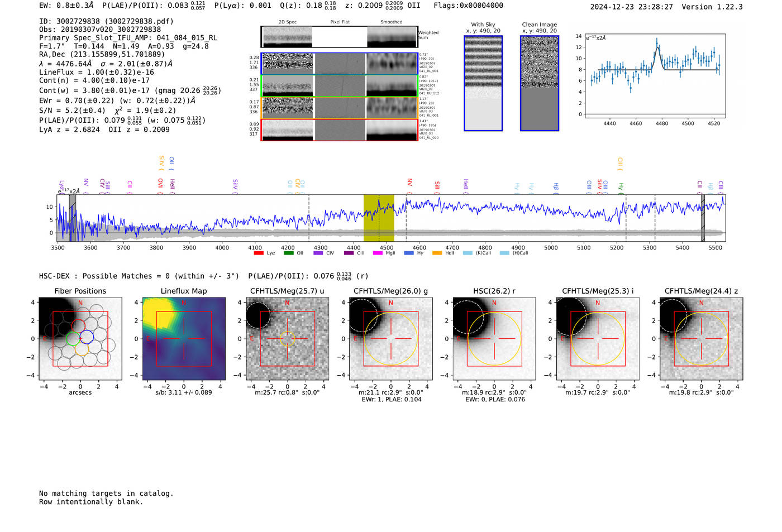Screen dimensions: 782x532
Task: Click the blue Hγ legend swatch
Action: click(409, 253)
